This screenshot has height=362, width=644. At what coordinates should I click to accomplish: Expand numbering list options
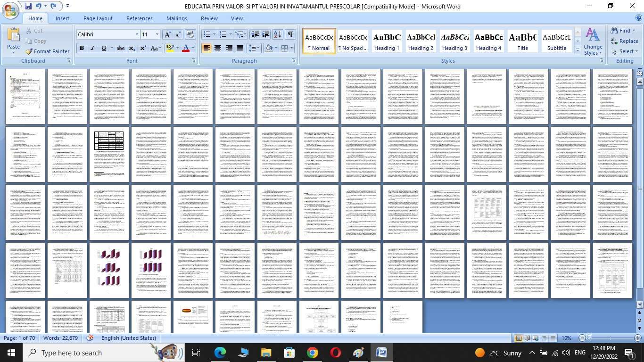(x=231, y=34)
